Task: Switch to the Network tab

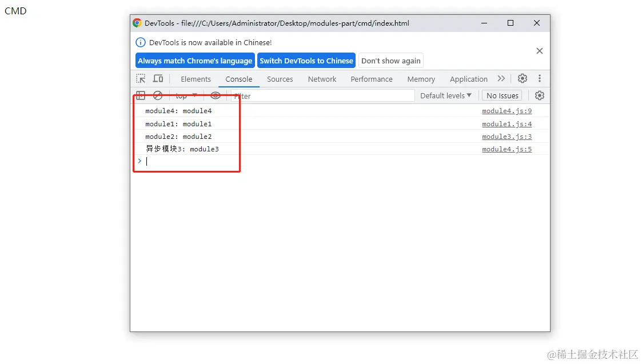Action: click(322, 79)
